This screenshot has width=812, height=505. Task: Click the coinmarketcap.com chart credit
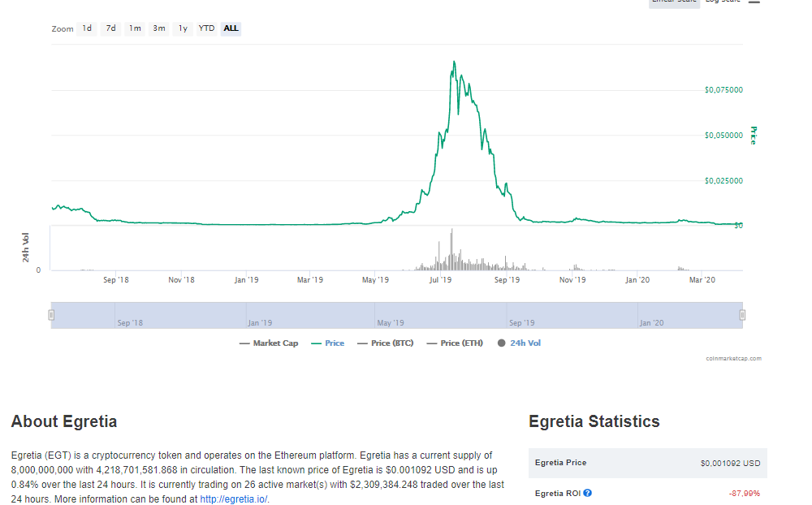733,358
